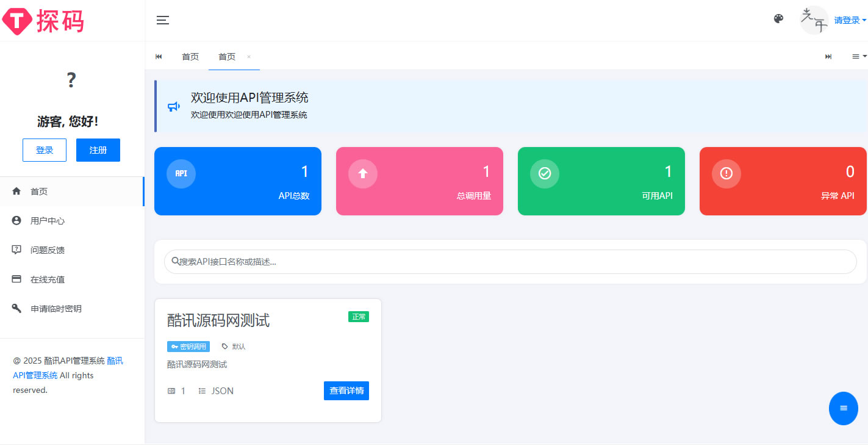Open 查看详情 on 酷讯源码网测试 card
868x446 pixels.
(x=346, y=390)
